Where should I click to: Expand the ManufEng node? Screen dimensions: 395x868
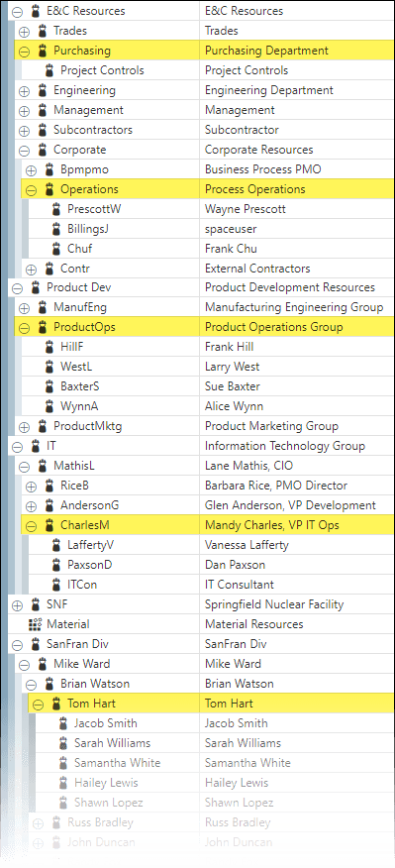point(24,308)
